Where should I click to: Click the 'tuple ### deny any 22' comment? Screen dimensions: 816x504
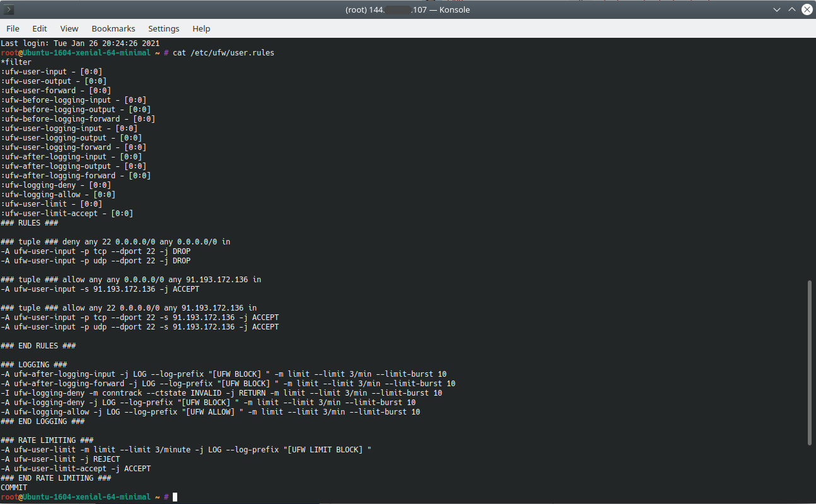click(x=115, y=242)
